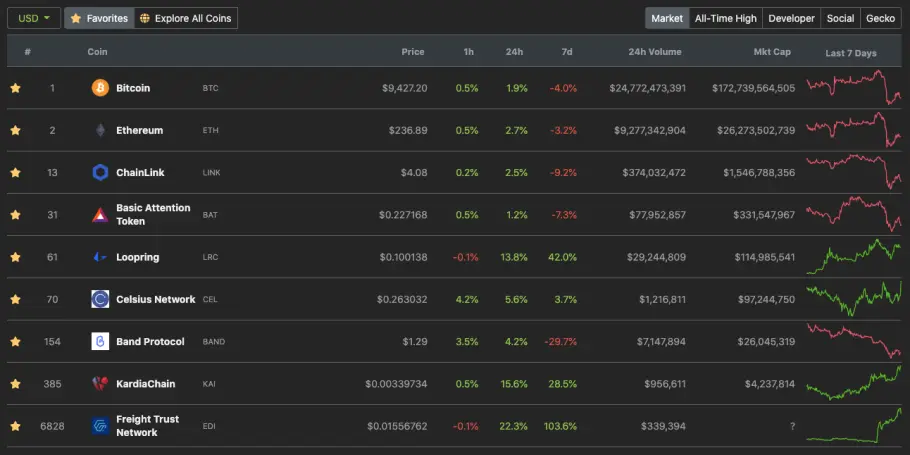Toggle the Loopring favorite star
This screenshot has height=455, width=910.
[x=16, y=257]
